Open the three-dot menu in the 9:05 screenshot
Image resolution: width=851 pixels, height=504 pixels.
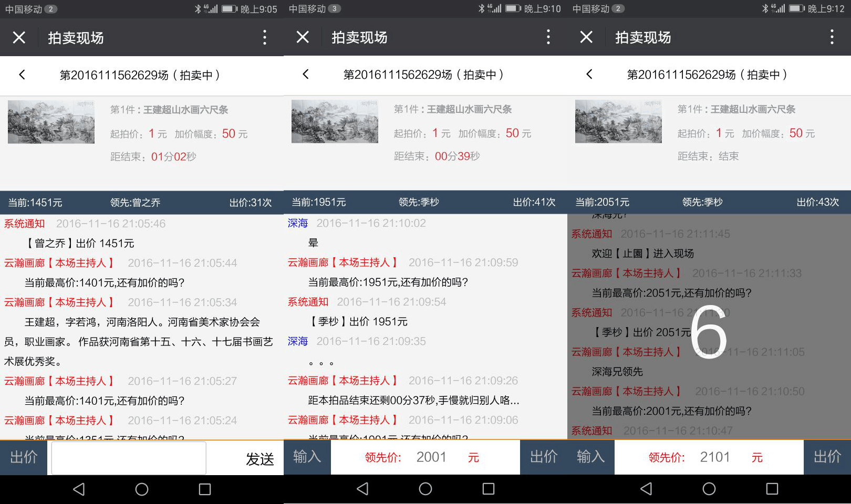[264, 37]
